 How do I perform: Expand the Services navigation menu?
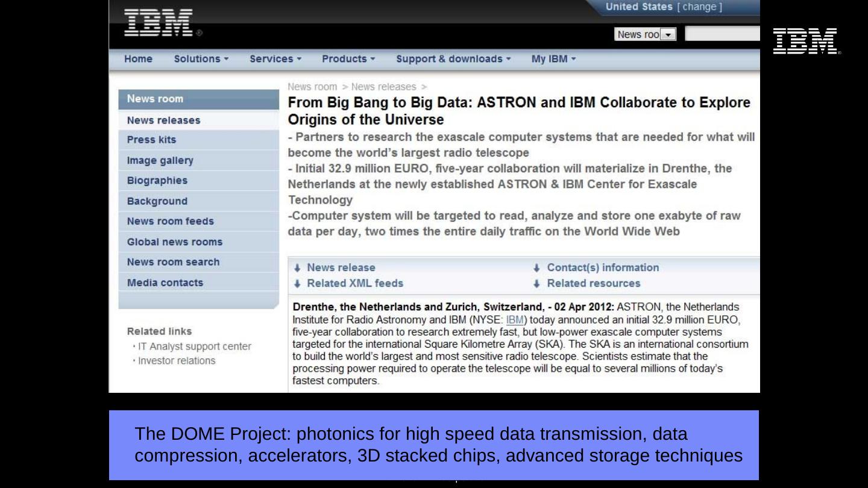click(275, 59)
